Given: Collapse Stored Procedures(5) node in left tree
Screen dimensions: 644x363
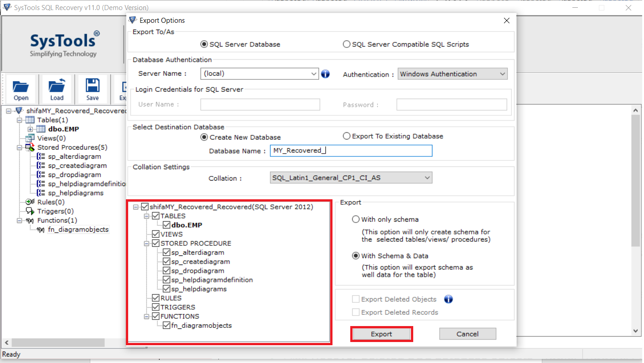Looking at the screenshot, I should pyautogui.click(x=19, y=147).
